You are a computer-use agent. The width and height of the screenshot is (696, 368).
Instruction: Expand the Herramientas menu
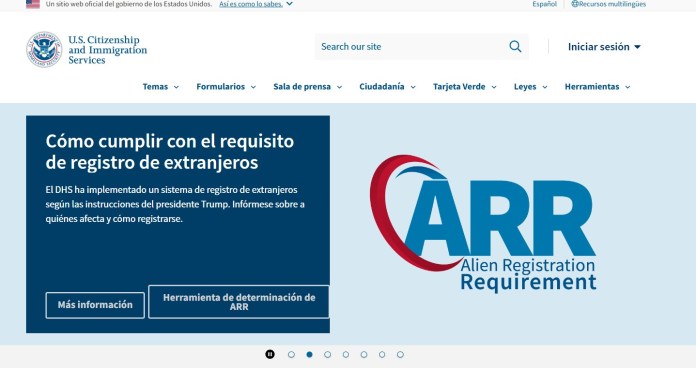[597, 87]
